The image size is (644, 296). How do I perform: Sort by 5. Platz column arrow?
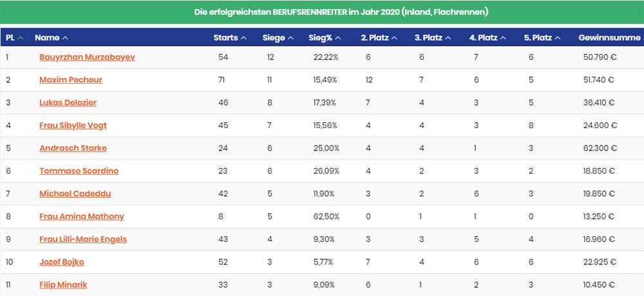[x=558, y=38]
